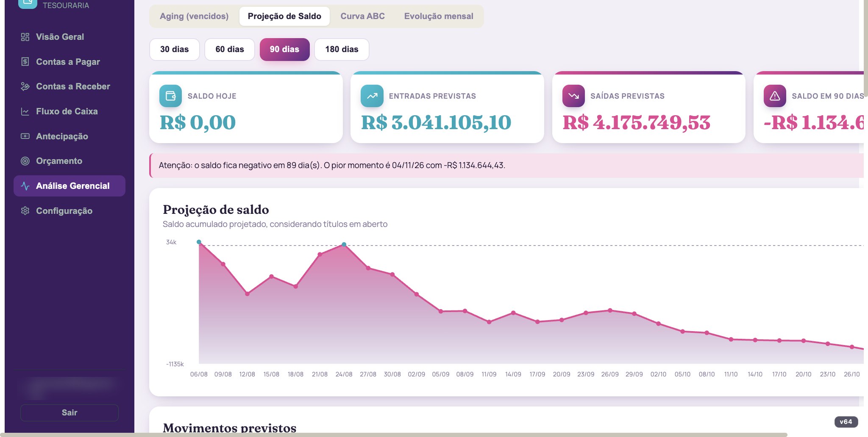Screen dimensions: 868x437
Task: Open the Configuração page
Action: [69, 211]
